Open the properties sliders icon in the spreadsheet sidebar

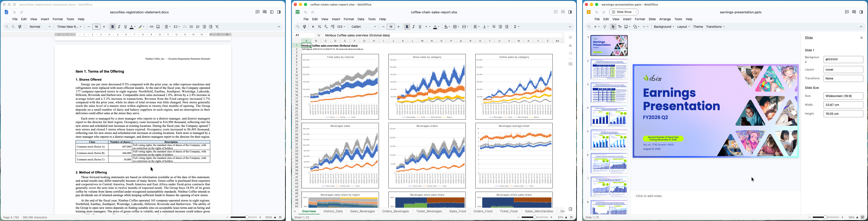pos(570,37)
